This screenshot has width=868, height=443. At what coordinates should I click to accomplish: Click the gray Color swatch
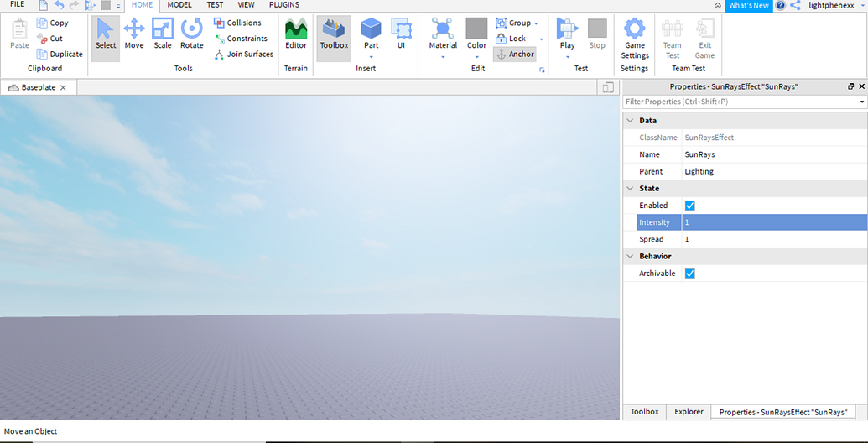click(476, 29)
